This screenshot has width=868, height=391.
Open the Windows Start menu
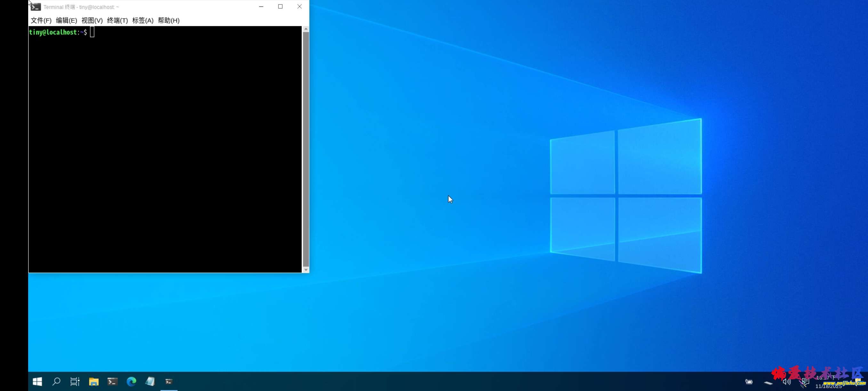[x=37, y=382]
